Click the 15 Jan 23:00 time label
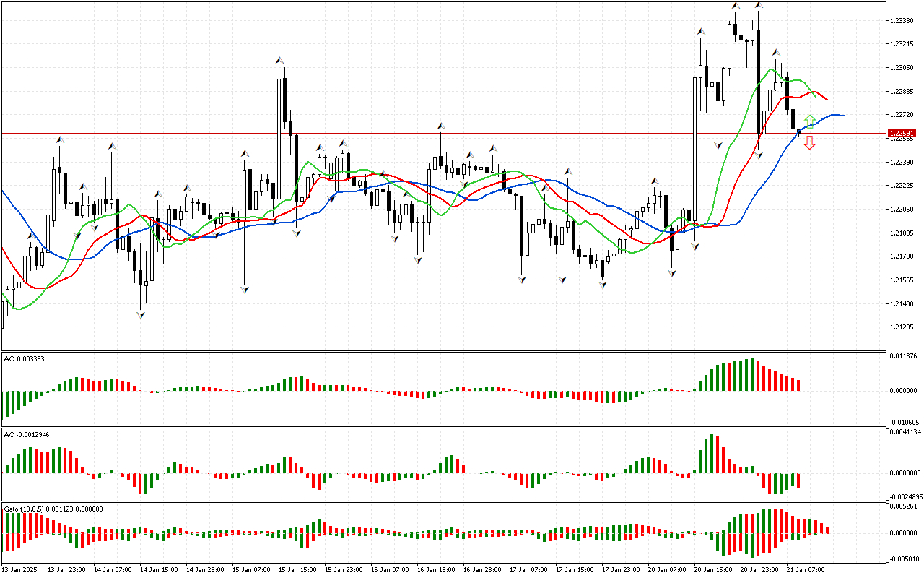 coord(344,569)
